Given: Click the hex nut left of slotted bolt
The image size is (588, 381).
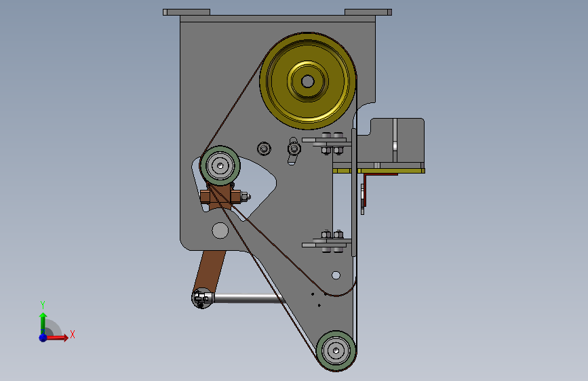Looking at the screenshot, I should tap(264, 149).
